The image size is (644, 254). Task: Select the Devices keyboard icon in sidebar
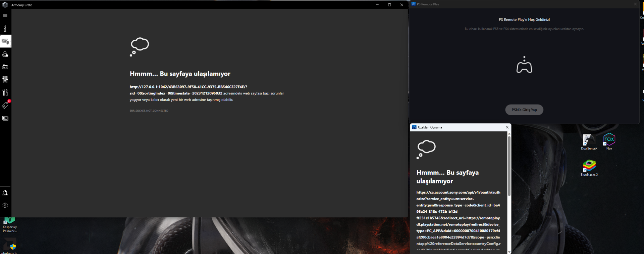click(5, 41)
